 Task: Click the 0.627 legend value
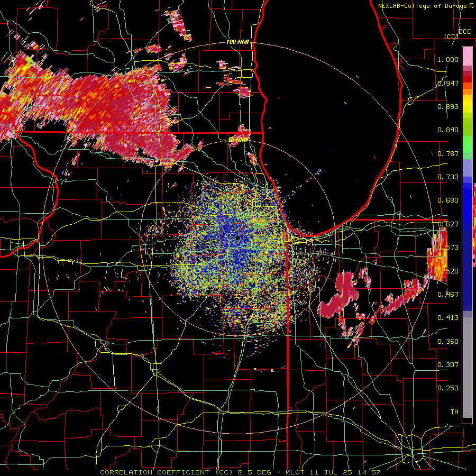point(448,224)
